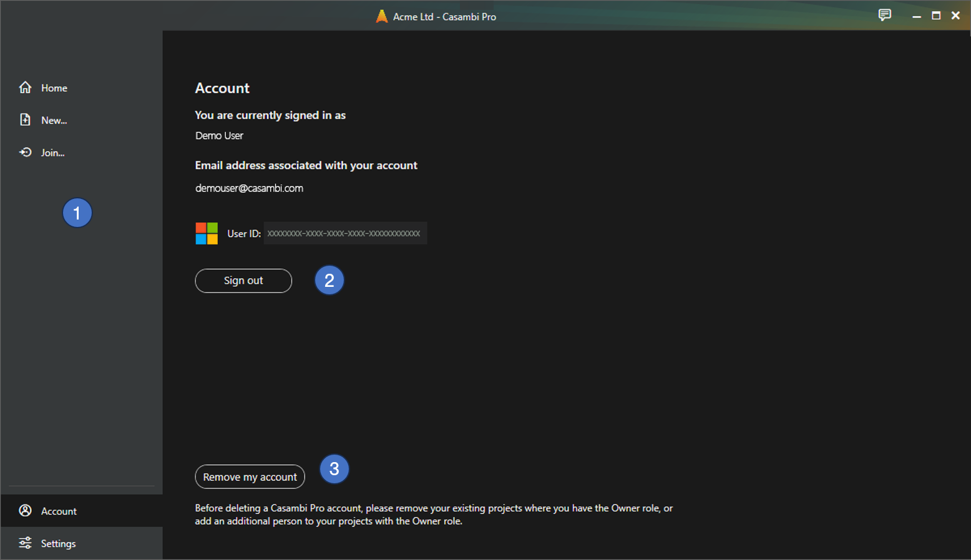Click the New project icon in the sidebar
The height and width of the screenshot is (560, 971).
click(25, 120)
